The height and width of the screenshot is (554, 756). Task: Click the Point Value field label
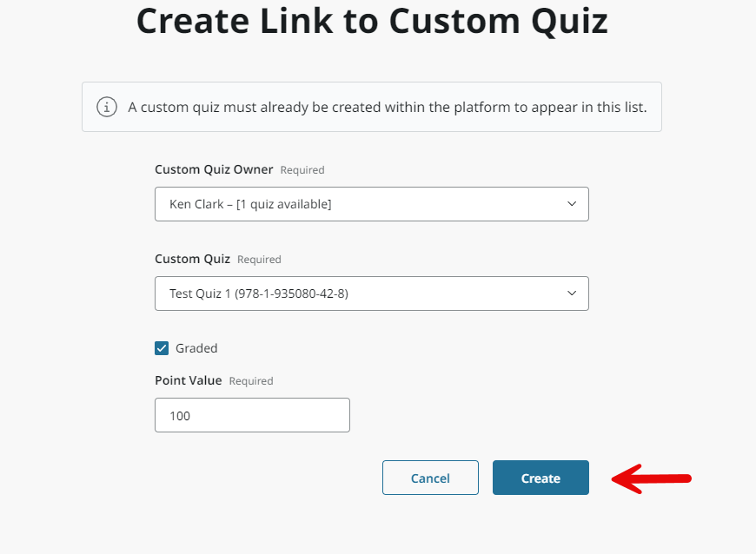tap(189, 380)
